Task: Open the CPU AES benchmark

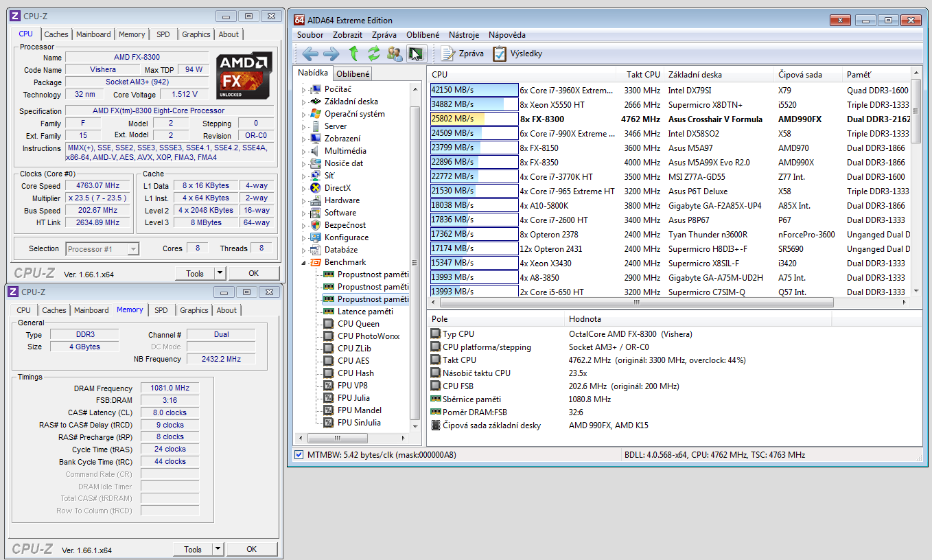Action: click(353, 361)
